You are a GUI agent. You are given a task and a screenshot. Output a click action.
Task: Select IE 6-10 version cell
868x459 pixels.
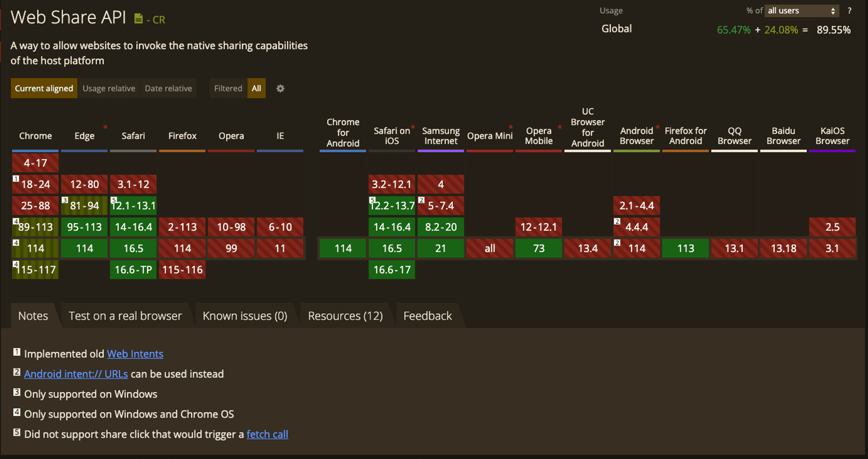click(280, 227)
